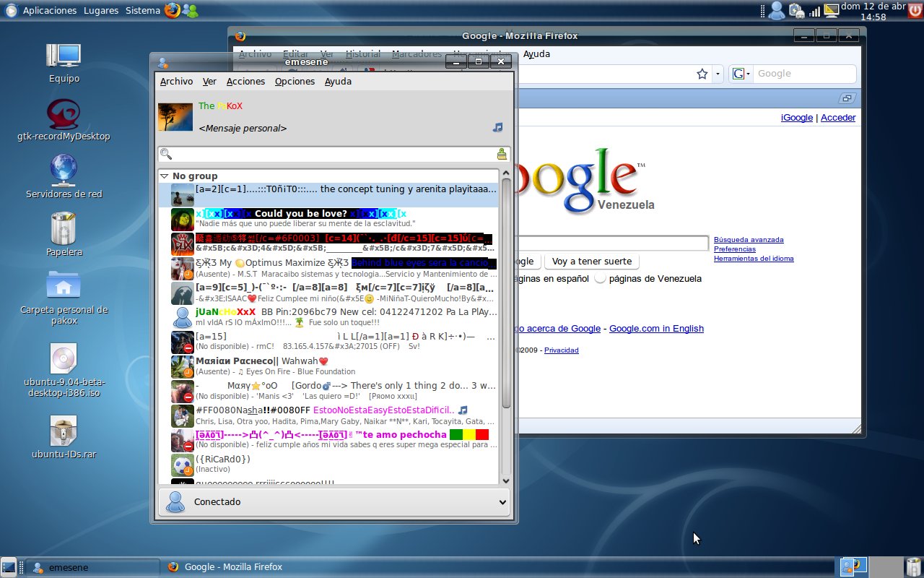The image size is (924, 578).
Task: Click network signal strength tray icon
Action: pyautogui.click(x=814, y=11)
